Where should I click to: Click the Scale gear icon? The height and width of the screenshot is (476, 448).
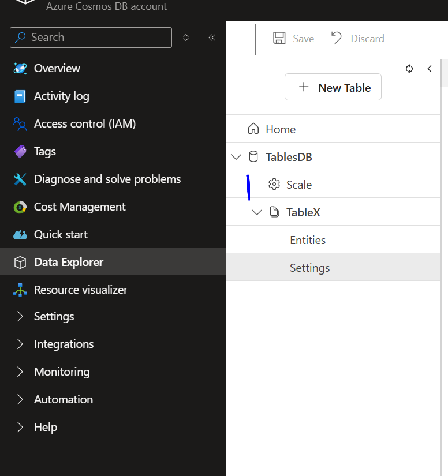click(x=274, y=184)
